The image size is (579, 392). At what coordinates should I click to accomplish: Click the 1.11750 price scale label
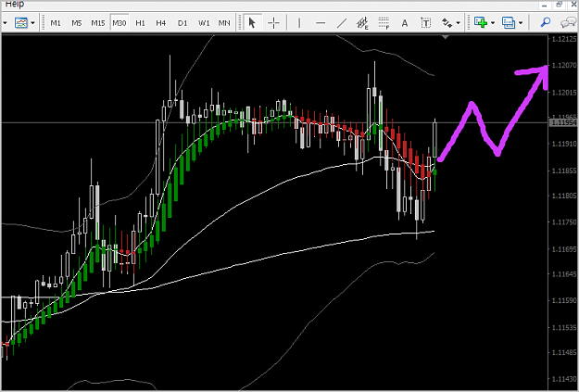click(564, 222)
